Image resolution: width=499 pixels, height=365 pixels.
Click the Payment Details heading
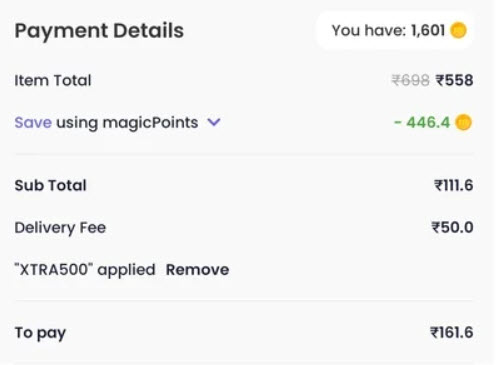(x=99, y=31)
